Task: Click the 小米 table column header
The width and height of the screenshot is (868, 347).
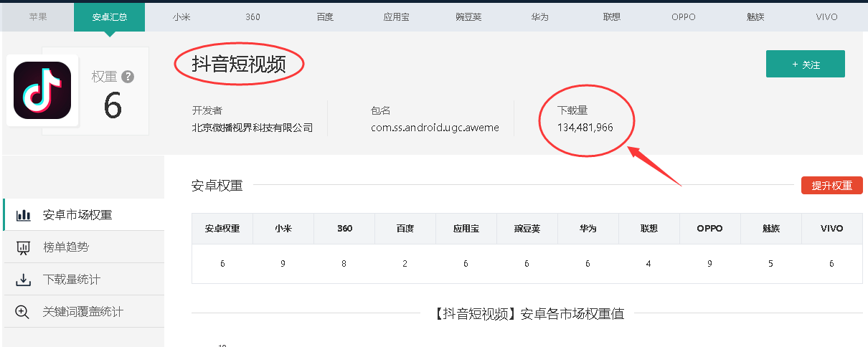Action: tap(283, 229)
